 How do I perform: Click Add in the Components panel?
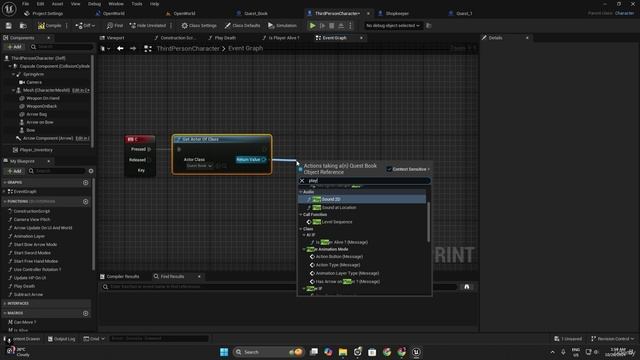point(14,47)
